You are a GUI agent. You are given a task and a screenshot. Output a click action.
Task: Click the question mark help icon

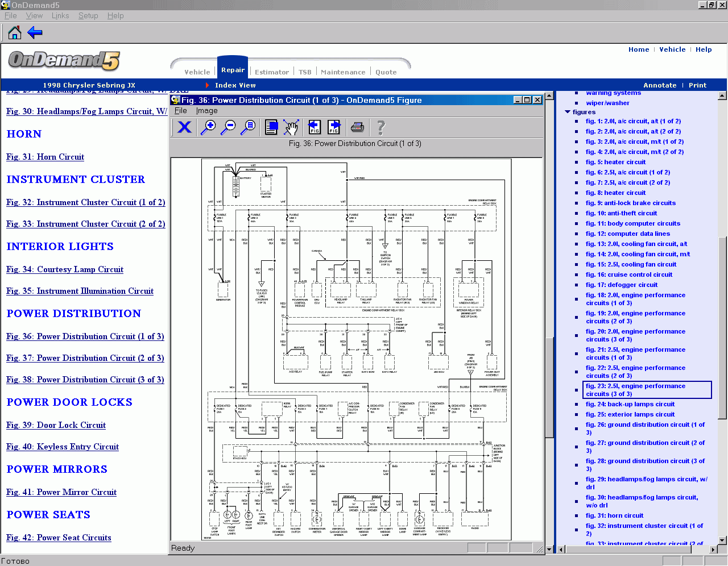(381, 127)
